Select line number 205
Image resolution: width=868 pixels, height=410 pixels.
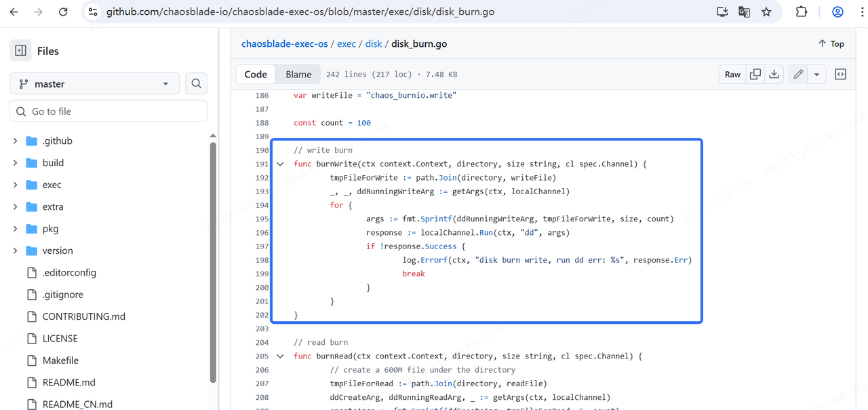pos(262,356)
